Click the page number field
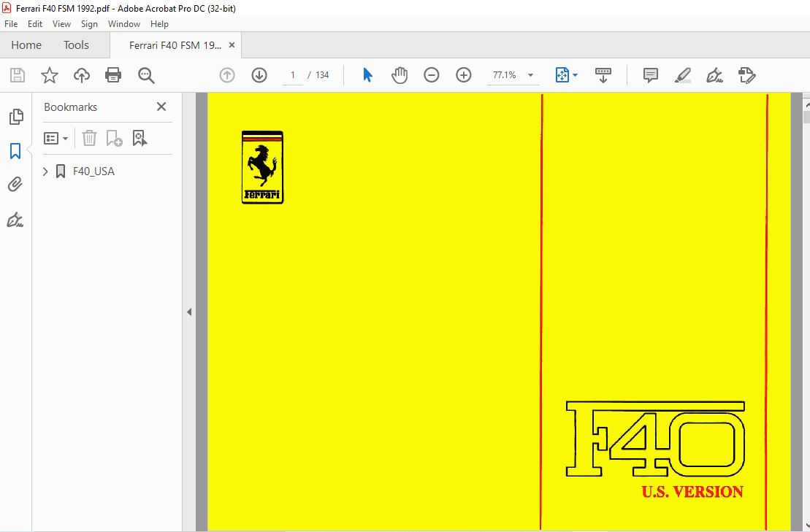 (x=292, y=75)
